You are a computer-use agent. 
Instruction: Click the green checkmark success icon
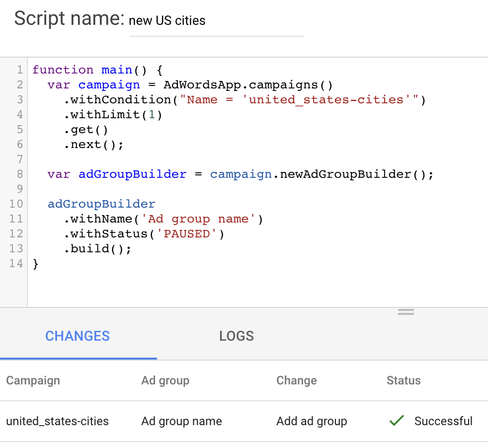pos(396,421)
